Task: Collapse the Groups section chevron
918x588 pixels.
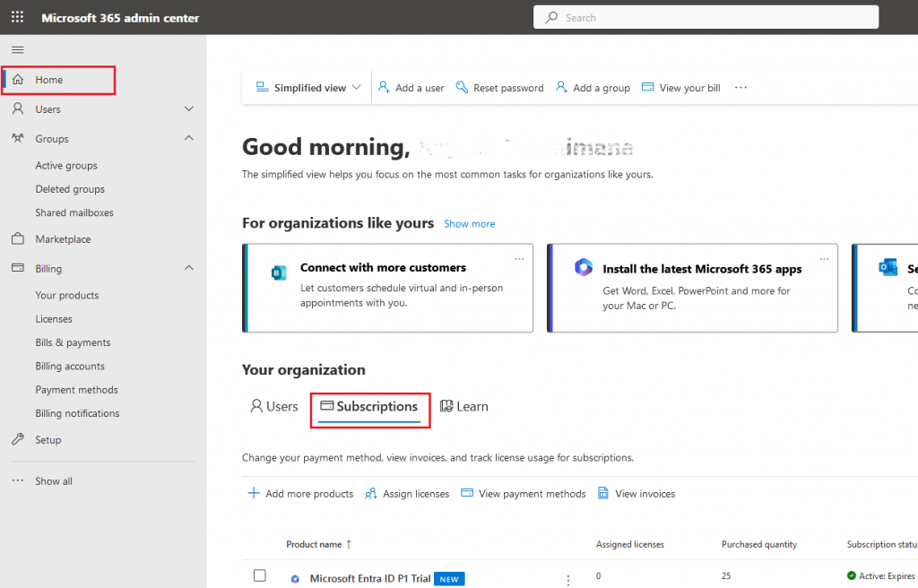Action: click(x=188, y=139)
